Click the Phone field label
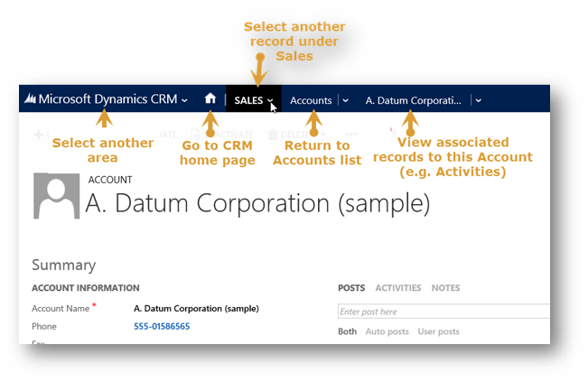 coord(44,327)
